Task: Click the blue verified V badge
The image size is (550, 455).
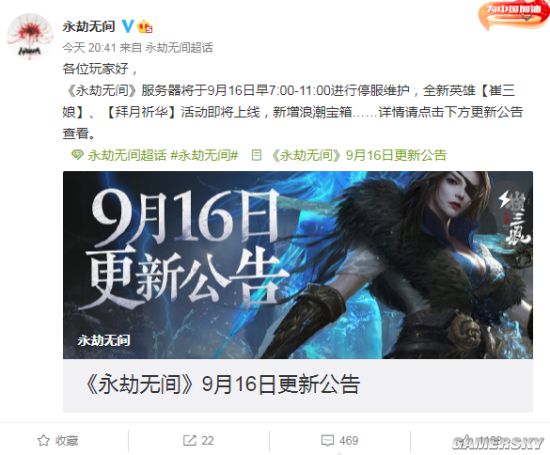Action: (128, 26)
